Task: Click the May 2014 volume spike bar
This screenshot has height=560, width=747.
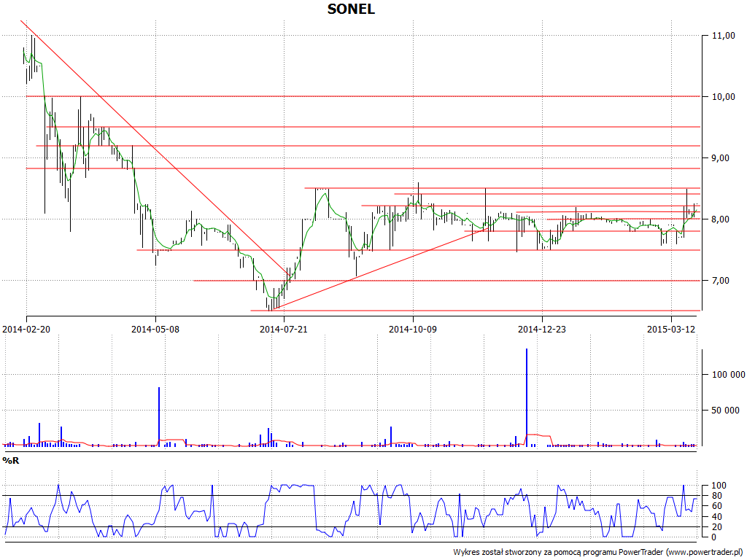Action: 158,416
